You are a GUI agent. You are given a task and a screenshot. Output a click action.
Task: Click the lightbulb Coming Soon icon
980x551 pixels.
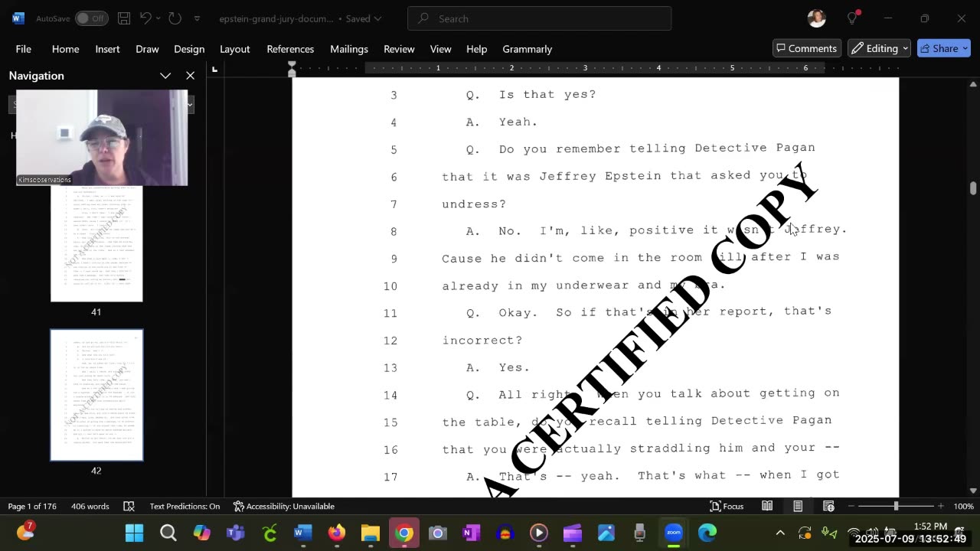pyautogui.click(x=853, y=18)
